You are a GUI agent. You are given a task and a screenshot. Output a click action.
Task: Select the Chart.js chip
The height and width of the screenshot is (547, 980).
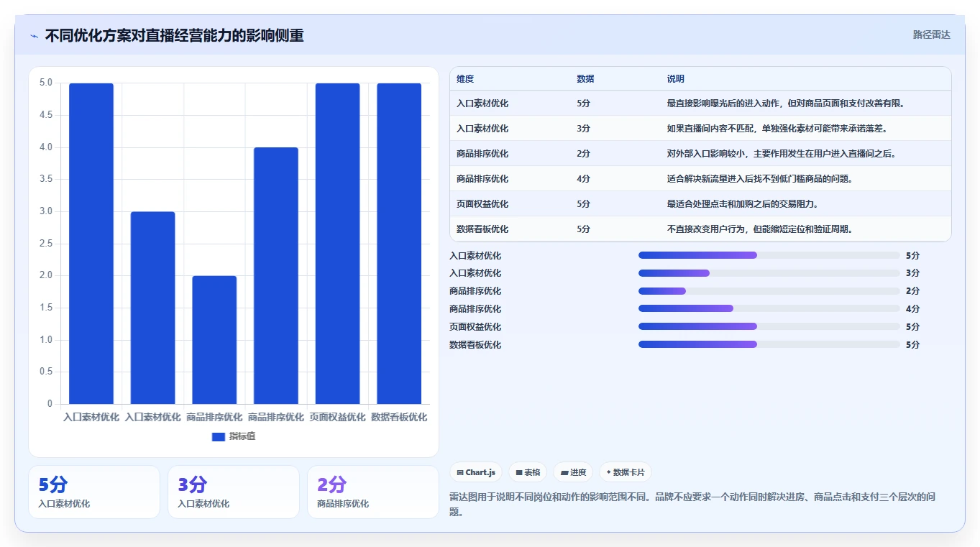point(476,472)
